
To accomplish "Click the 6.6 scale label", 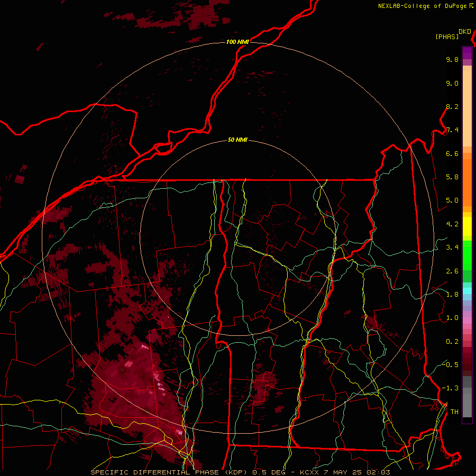I will [452, 153].
